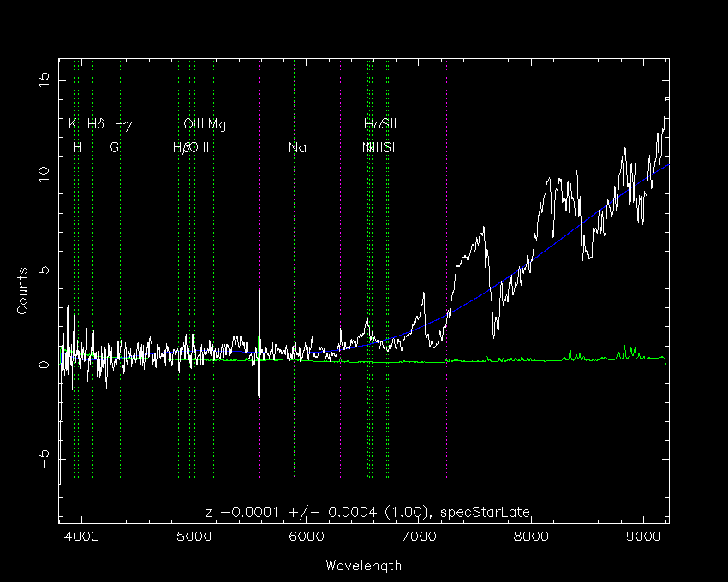Click the Counts axis title
The image size is (728, 582).
click(22, 291)
